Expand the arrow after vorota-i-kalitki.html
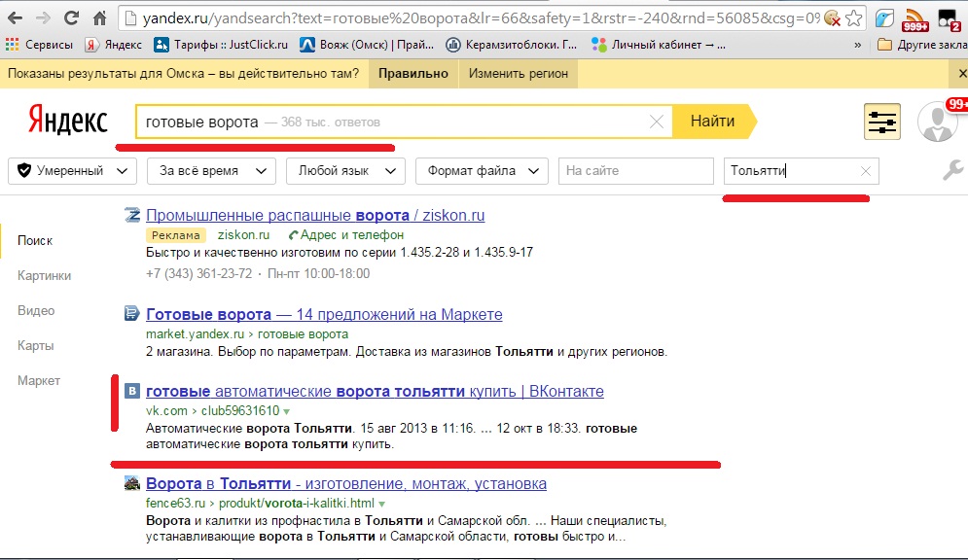 click(x=382, y=504)
